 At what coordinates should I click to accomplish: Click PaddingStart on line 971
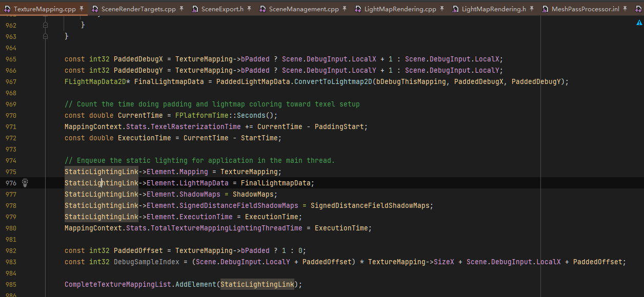click(339, 126)
